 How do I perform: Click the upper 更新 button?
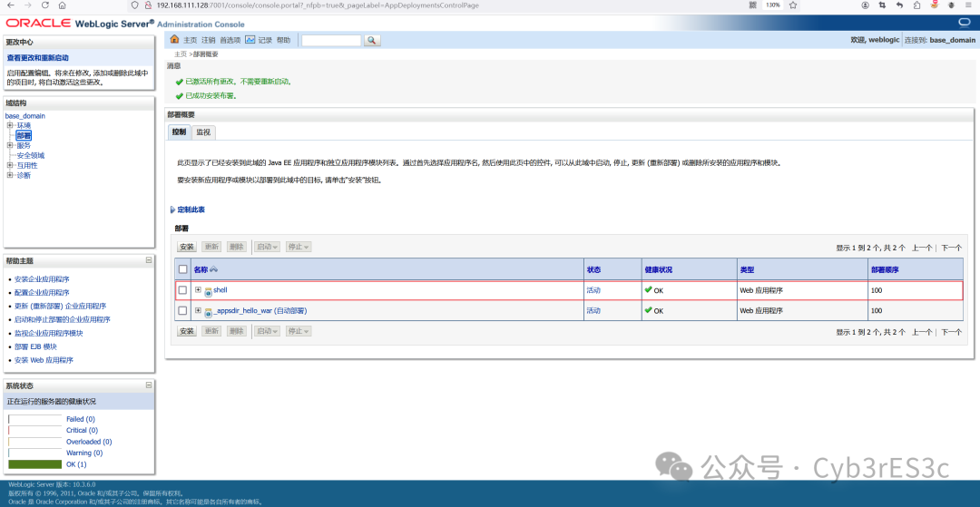(x=211, y=247)
